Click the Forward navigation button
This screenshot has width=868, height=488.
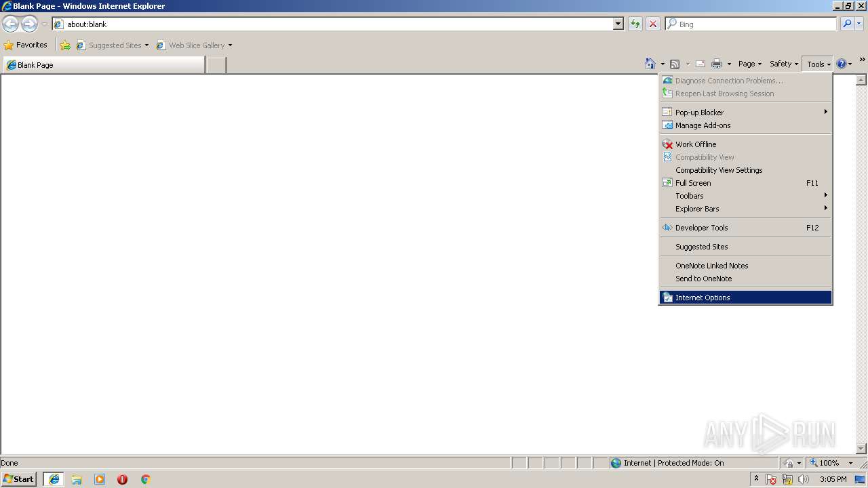pyautogui.click(x=29, y=24)
